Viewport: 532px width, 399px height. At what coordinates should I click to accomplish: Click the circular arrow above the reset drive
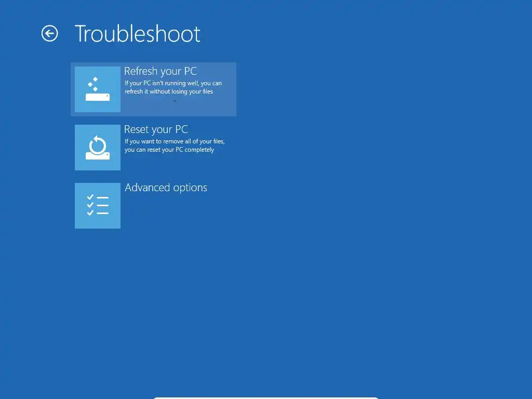[98, 144]
